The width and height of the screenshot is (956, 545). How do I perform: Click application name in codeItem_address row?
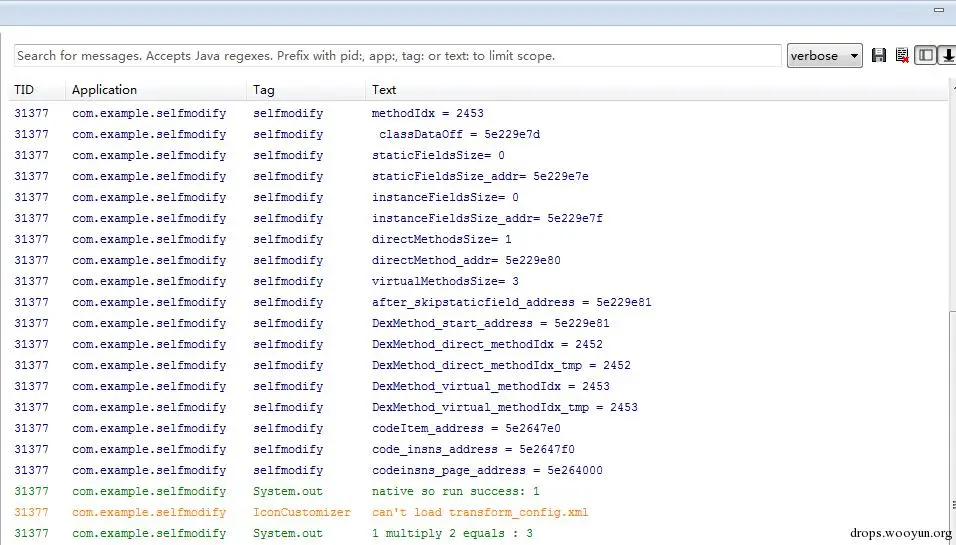[x=149, y=429]
